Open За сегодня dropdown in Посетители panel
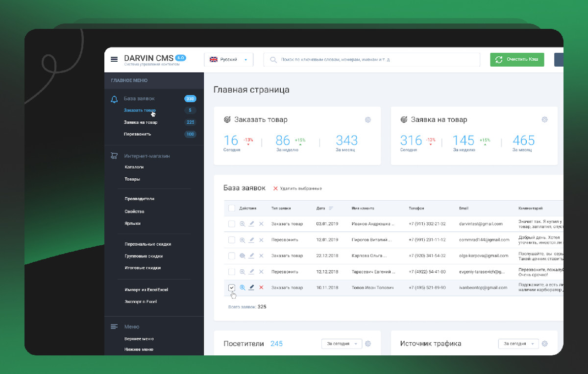The height and width of the screenshot is (374, 588). coord(342,344)
